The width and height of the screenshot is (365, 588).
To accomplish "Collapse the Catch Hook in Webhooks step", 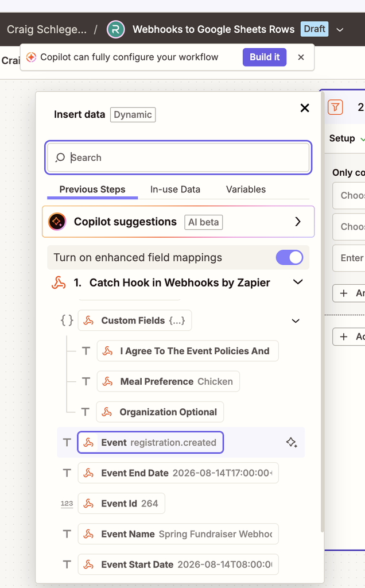I will [x=297, y=282].
